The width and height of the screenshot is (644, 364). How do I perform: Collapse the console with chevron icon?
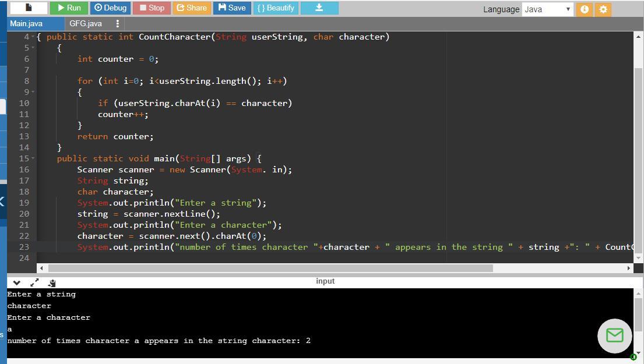(16, 282)
